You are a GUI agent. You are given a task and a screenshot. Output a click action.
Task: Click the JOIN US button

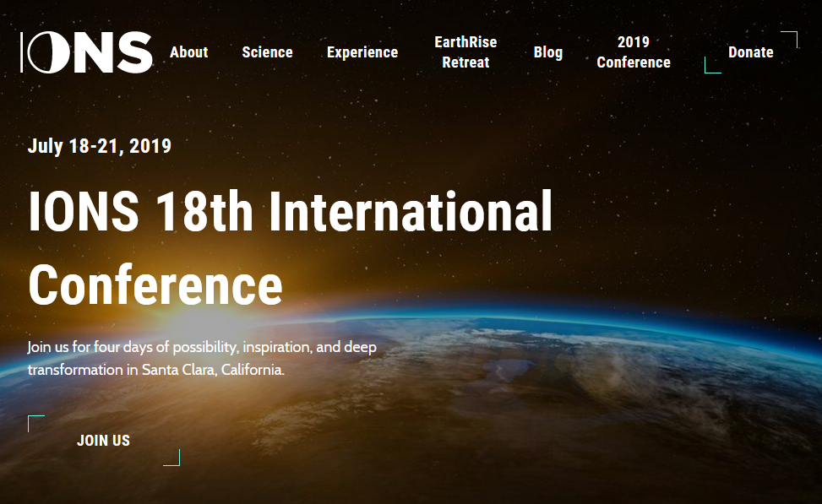coord(103,441)
